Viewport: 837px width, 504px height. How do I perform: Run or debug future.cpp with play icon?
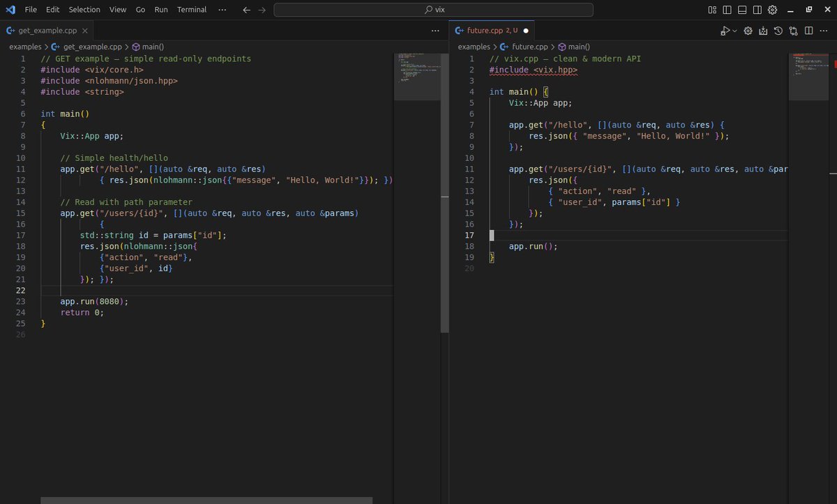(725, 31)
